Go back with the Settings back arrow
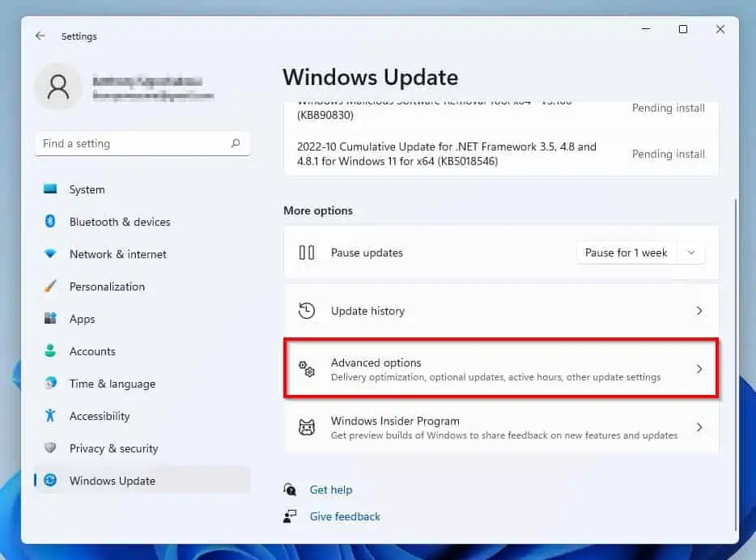Screen dimensions: 756x560 pyautogui.click(x=40, y=36)
